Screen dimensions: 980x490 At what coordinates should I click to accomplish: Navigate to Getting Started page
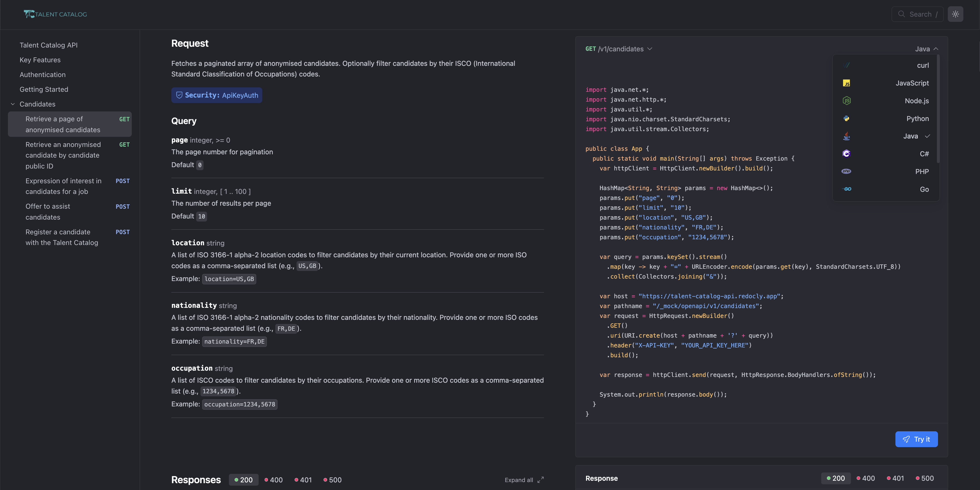pyautogui.click(x=44, y=89)
